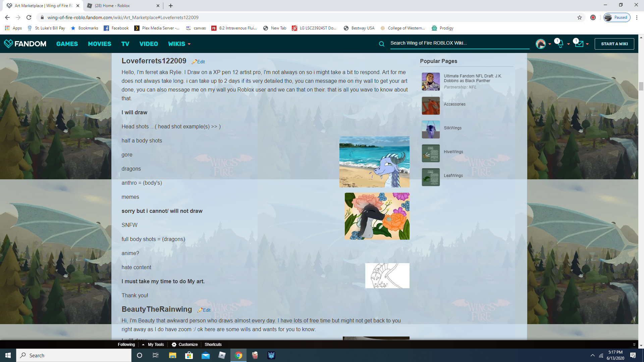
Task: Open the GAMES menu item
Action: tap(67, 44)
